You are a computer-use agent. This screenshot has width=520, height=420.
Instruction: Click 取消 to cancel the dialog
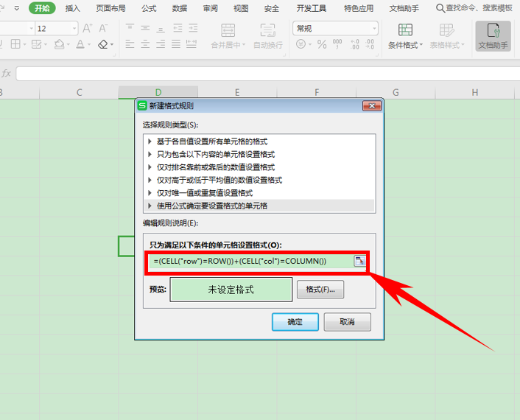[347, 322]
